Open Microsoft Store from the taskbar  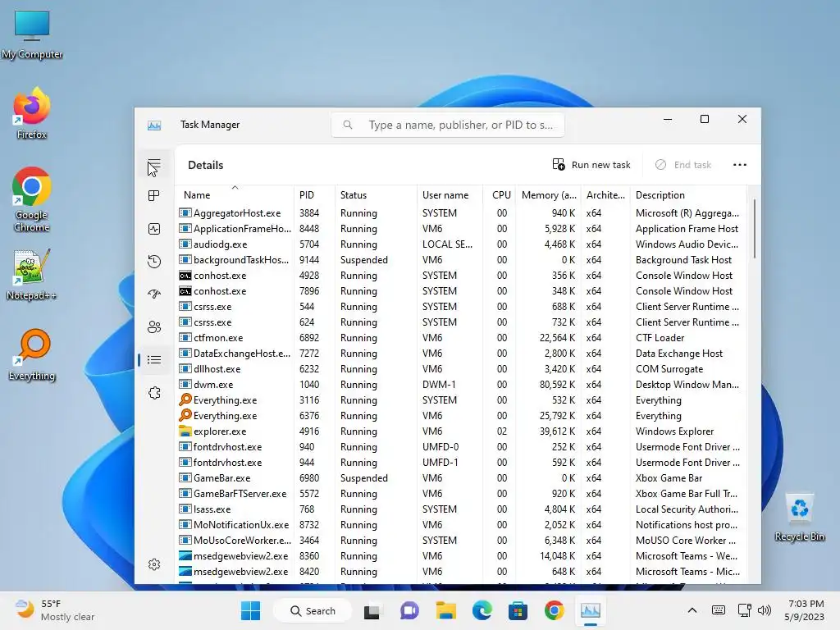click(x=518, y=610)
